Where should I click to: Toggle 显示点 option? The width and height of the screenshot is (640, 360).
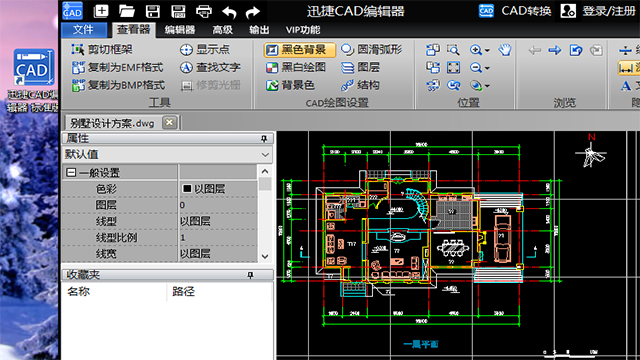[x=205, y=49]
